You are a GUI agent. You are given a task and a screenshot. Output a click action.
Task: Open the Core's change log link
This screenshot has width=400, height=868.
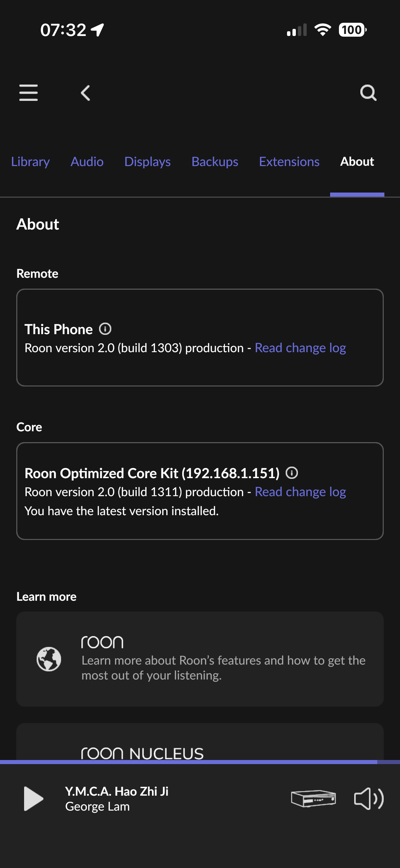click(300, 491)
